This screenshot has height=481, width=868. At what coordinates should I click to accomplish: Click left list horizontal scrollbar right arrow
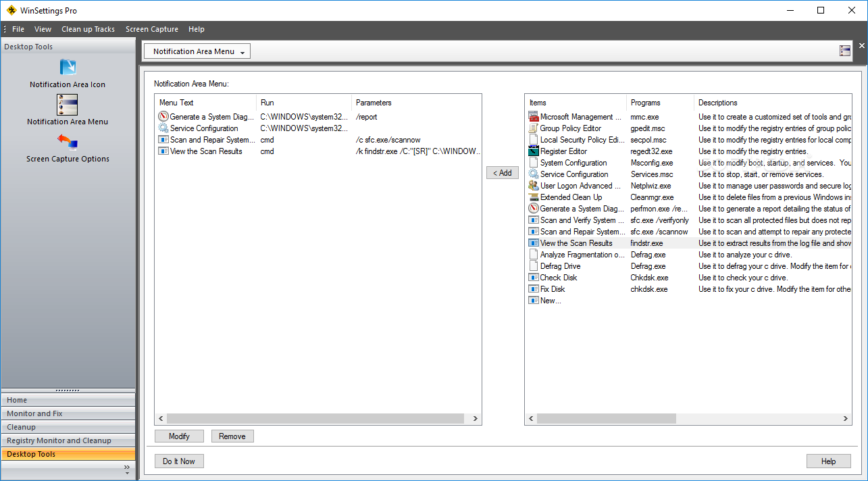point(476,419)
